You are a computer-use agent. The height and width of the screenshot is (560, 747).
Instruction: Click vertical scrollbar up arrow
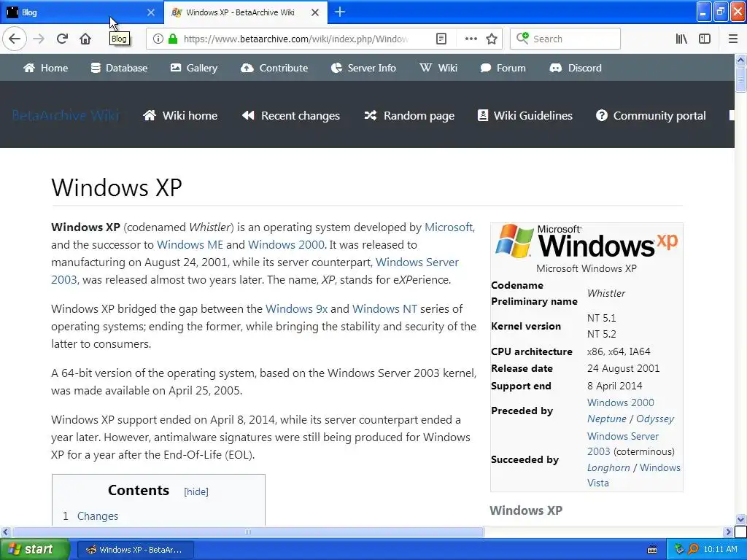point(741,60)
